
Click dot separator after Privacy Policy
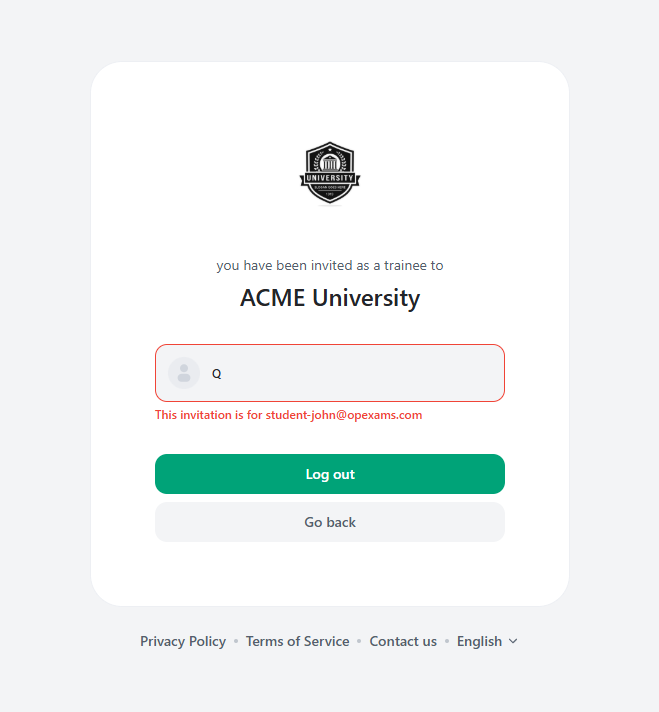(236, 642)
